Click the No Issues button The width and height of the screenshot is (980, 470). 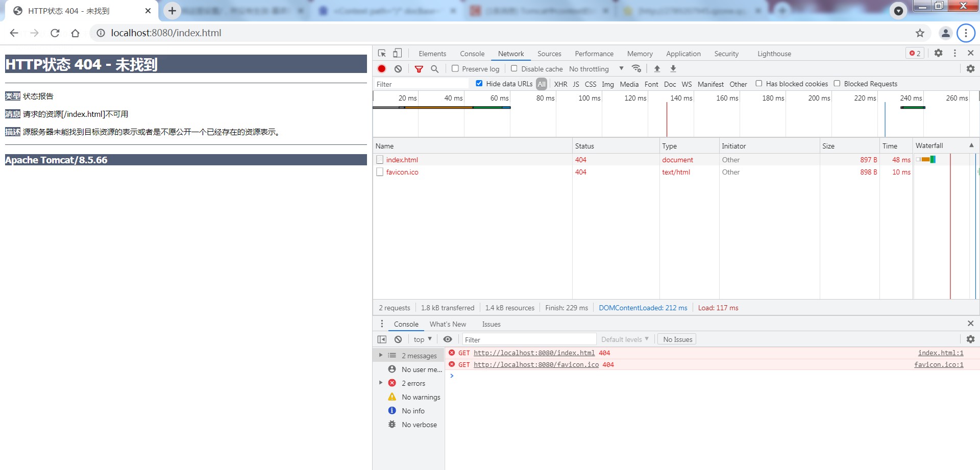point(677,339)
